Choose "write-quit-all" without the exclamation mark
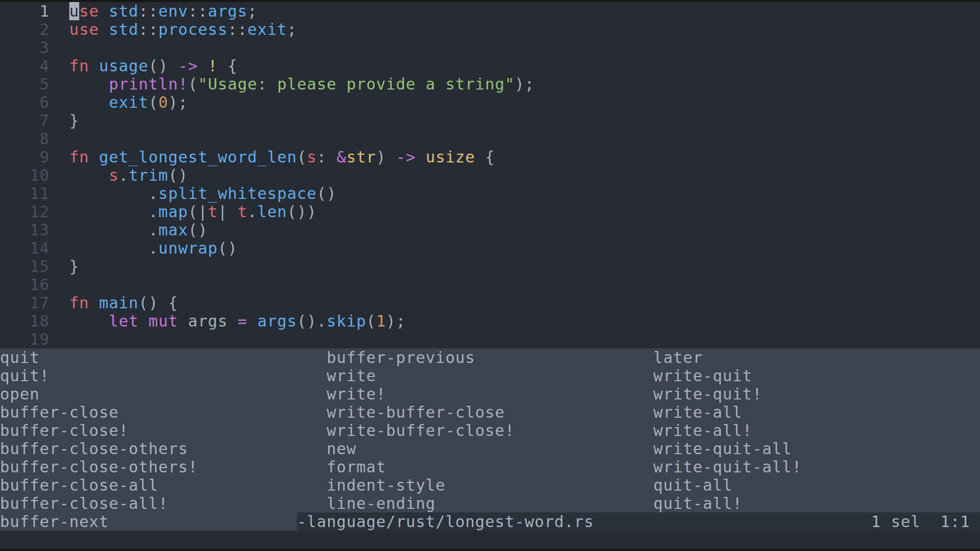 722,449
